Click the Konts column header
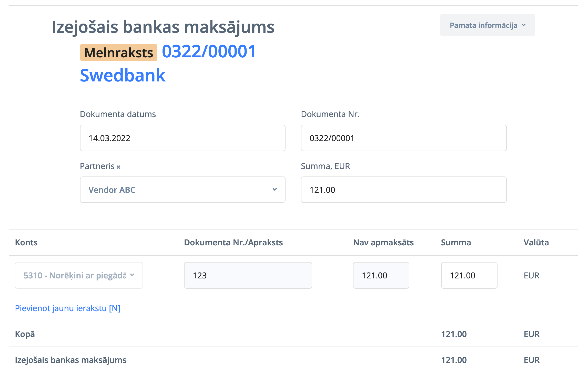The height and width of the screenshot is (376, 588). click(26, 242)
